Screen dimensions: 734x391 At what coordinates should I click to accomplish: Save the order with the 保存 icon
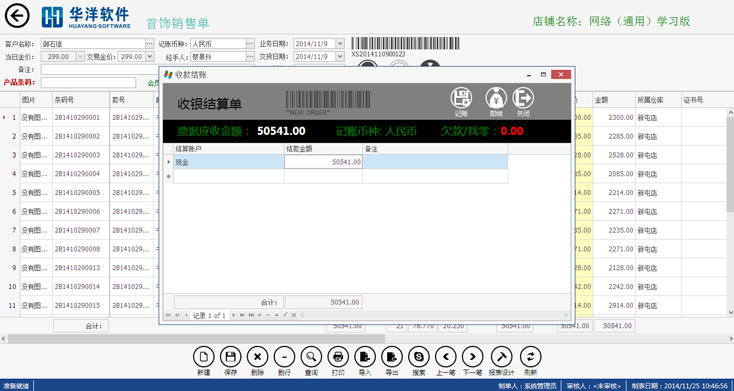pyautogui.click(x=230, y=357)
